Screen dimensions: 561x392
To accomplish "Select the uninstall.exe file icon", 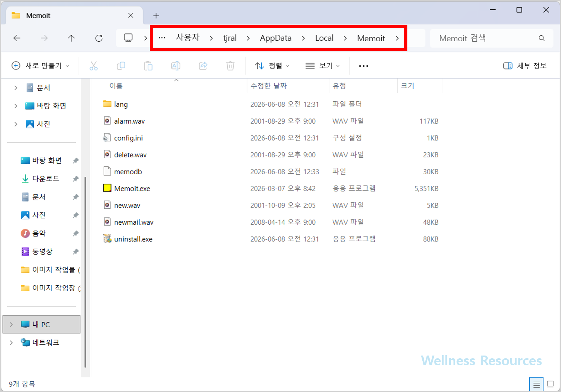I will coord(107,239).
